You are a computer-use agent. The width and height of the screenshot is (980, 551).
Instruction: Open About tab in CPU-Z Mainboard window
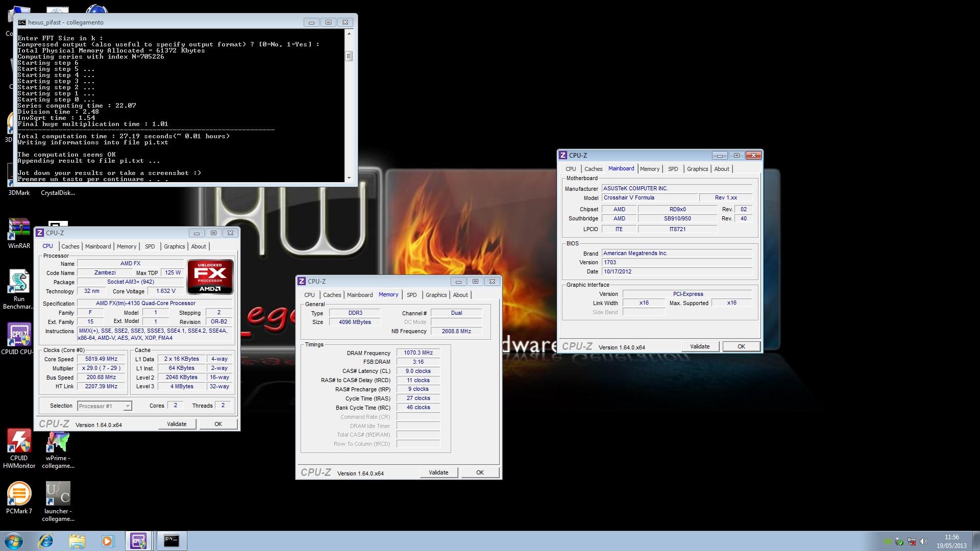(722, 169)
